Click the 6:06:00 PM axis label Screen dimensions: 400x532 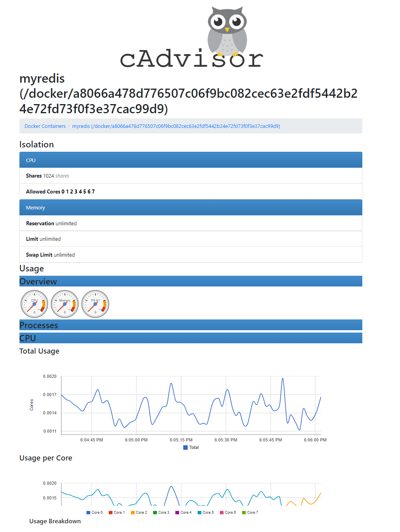pyautogui.click(x=315, y=440)
